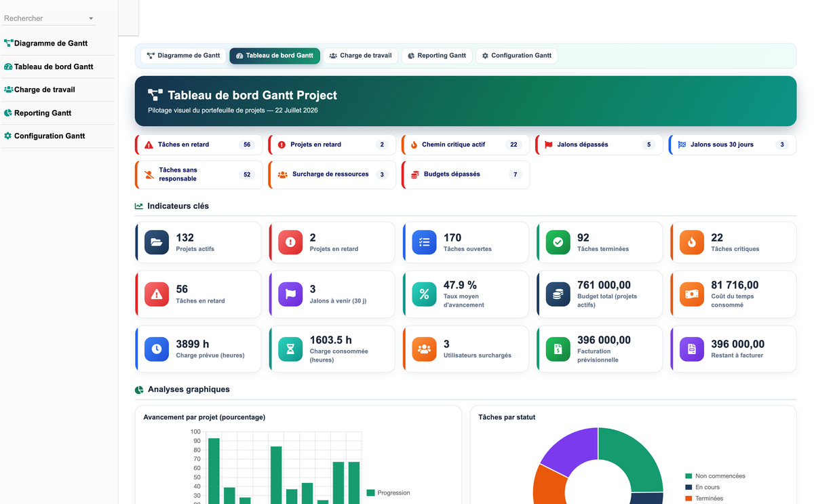Click the 3899 h Charge prévue value
This screenshot has height=504, width=814.
tap(193, 344)
